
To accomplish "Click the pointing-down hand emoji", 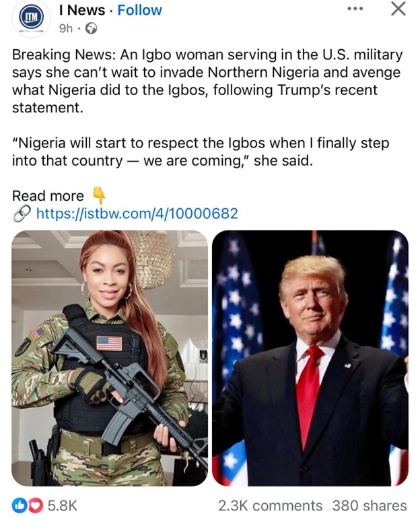I will (99, 195).
